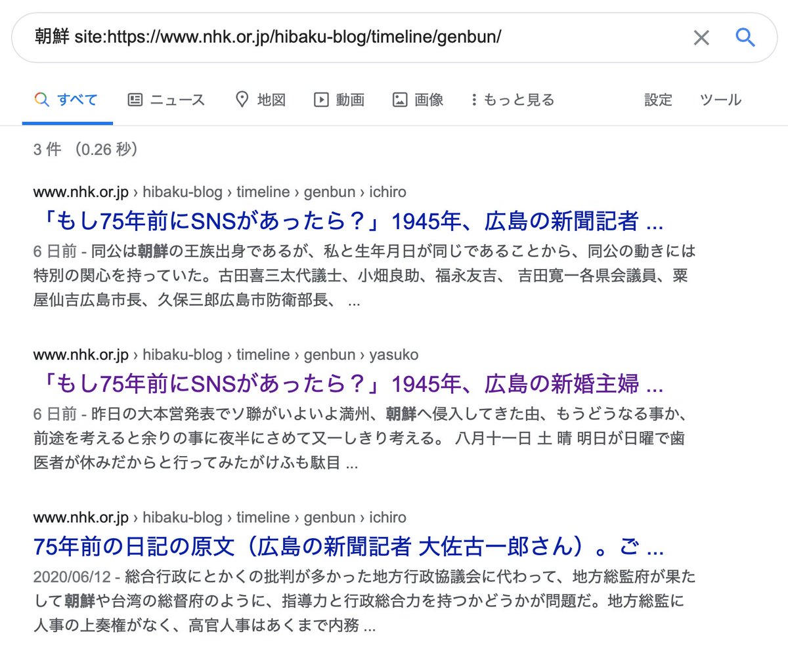Click the yasuko breadcrumb URL
Viewport: 788px width, 672px height.
pos(226,354)
